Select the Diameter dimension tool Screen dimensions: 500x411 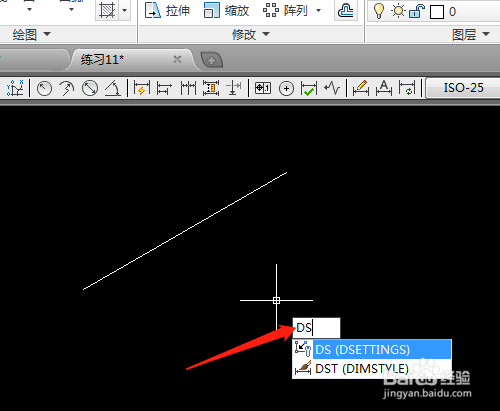[90, 88]
